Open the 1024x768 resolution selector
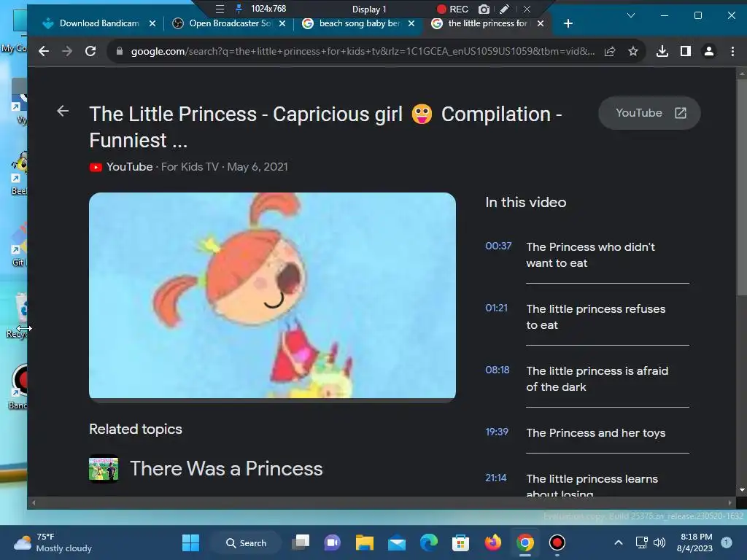747x560 pixels. [x=268, y=9]
